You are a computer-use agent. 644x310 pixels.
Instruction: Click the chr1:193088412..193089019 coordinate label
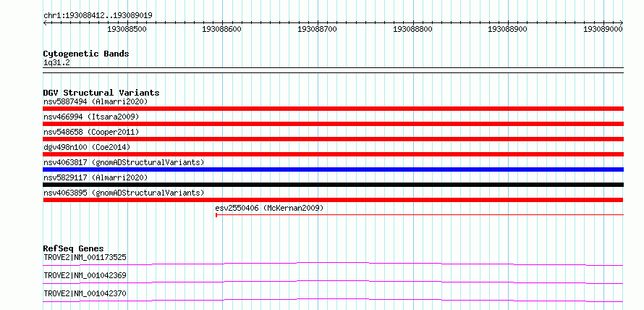(98, 16)
